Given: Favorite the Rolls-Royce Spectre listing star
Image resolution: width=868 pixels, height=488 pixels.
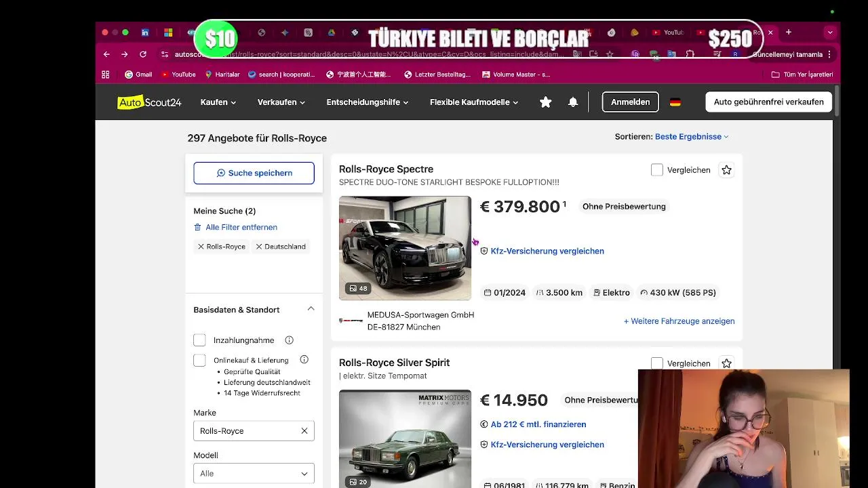Looking at the screenshot, I should point(726,170).
